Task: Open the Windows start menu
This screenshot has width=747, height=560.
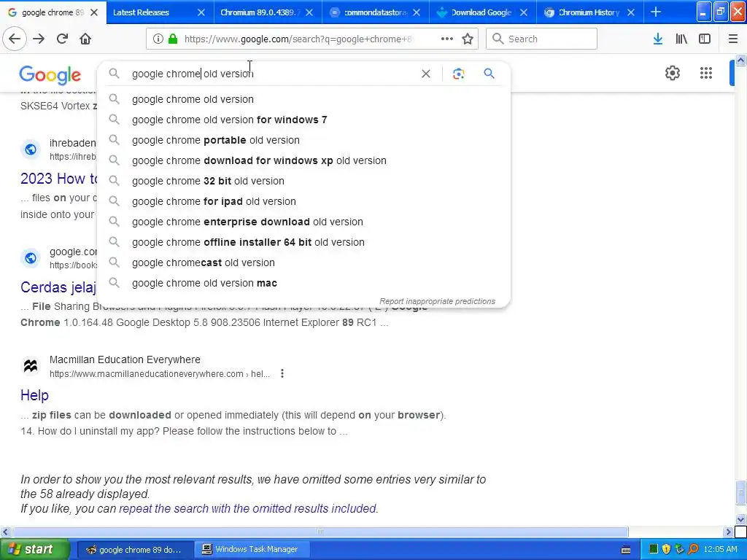Action: (x=34, y=550)
